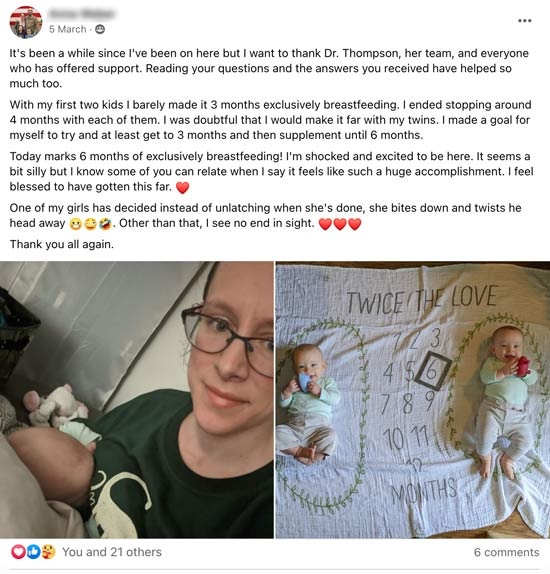The height and width of the screenshot is (574, 550).
Task: Click the rolling laughing emoji
Action: click(106, 224)
